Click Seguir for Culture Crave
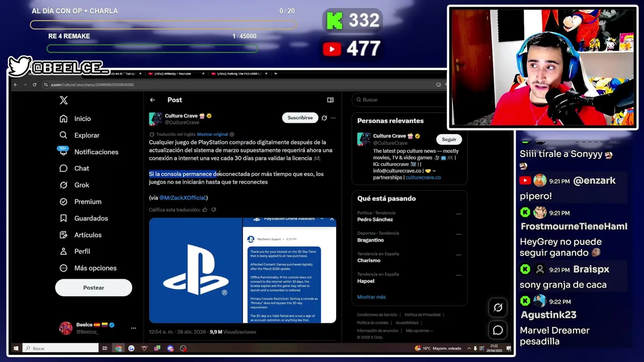 click(x=449, y=139)
